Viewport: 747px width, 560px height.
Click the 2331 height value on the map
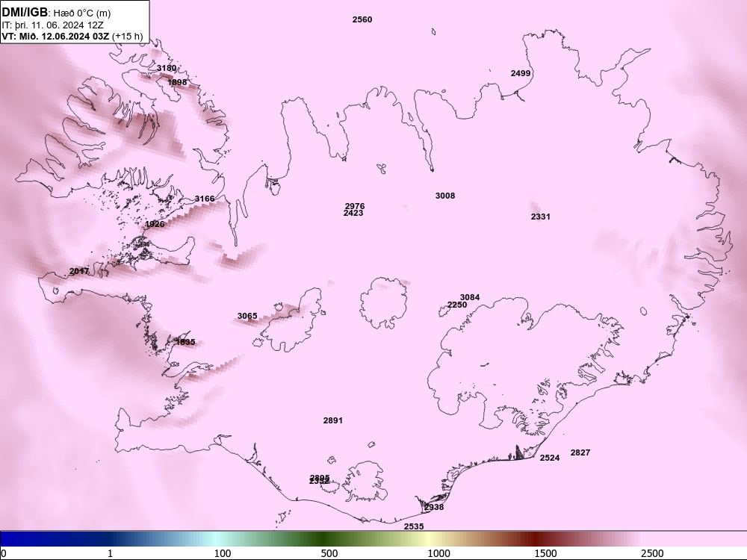pyautogui.click(x=540, y=217)
